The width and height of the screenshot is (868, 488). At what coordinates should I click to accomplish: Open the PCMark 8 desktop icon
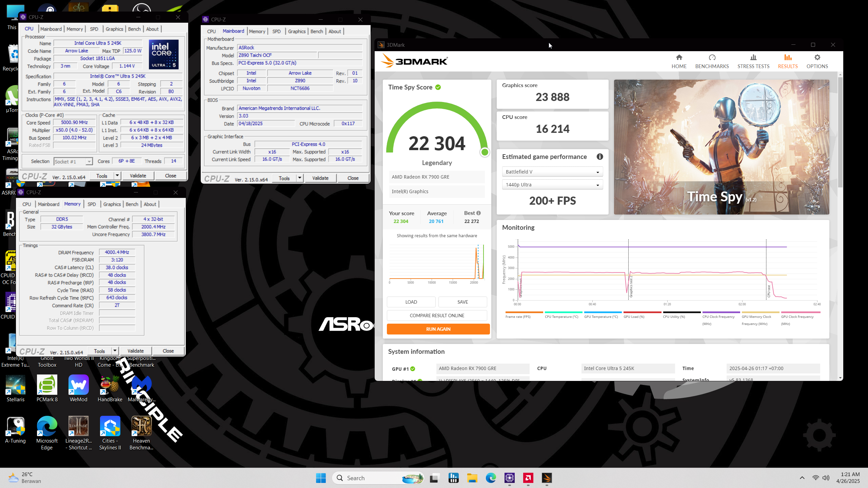47,388
